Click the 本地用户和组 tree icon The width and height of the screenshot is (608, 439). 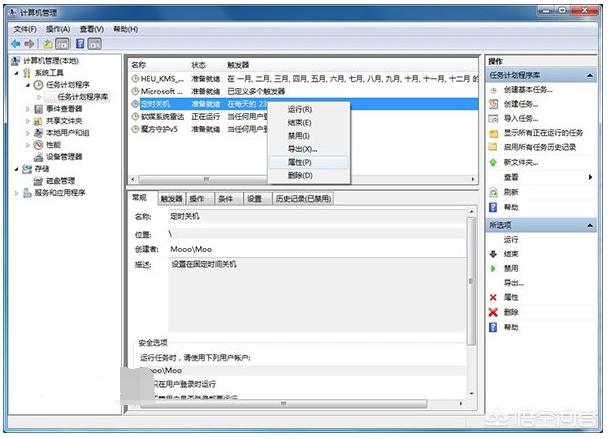tap(38, 133)
